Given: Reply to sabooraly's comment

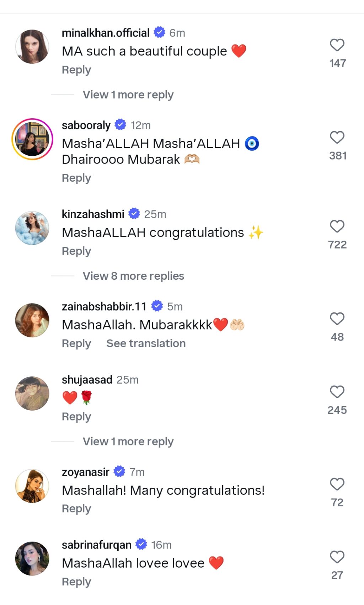Looking at the screenshot, I should tap(76, 178).
